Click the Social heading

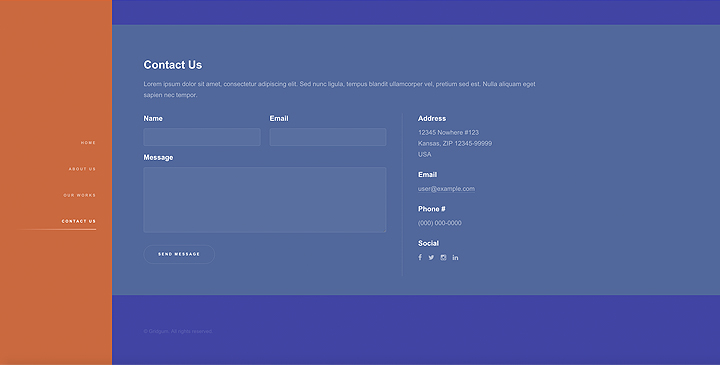point(428,243)
